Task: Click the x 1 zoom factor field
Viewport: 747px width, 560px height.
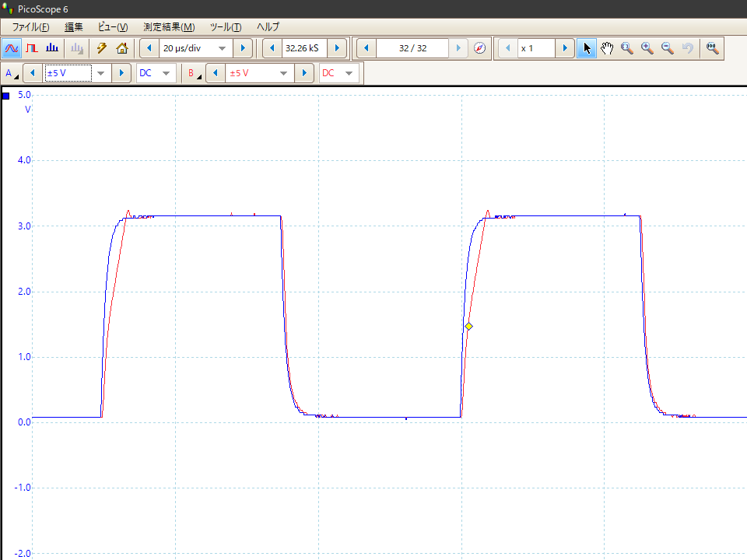Action: click(536, 48)
